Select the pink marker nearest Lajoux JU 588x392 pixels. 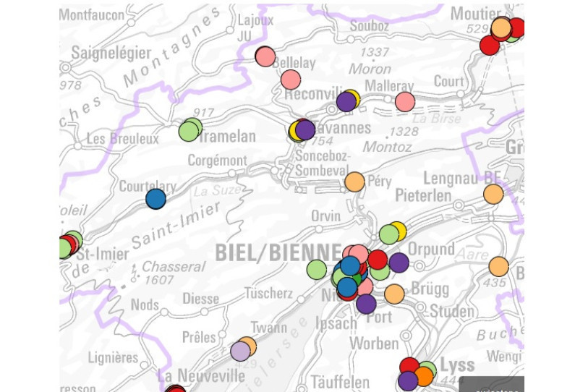pyautogui.click(x=265, y=56)
